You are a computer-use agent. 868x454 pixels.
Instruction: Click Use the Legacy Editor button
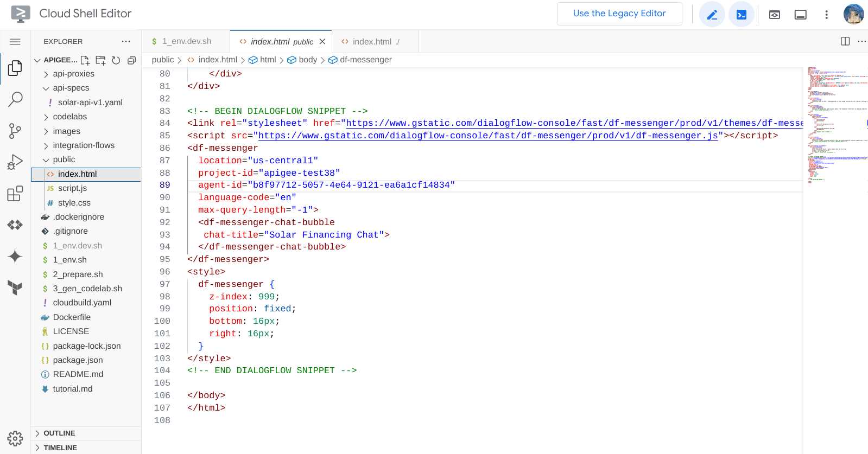click(x=619, y=14)
